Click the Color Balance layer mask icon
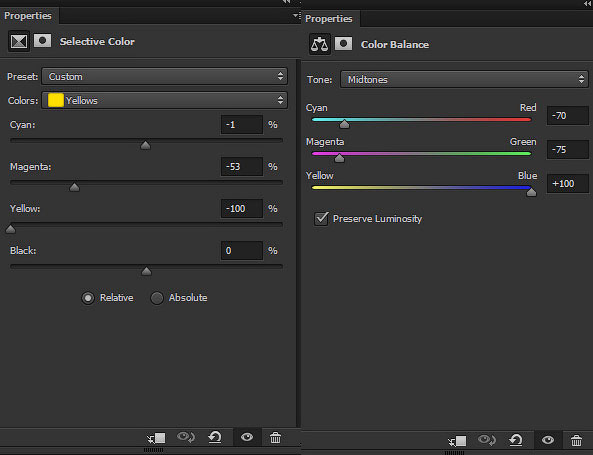 coord(343,44)
